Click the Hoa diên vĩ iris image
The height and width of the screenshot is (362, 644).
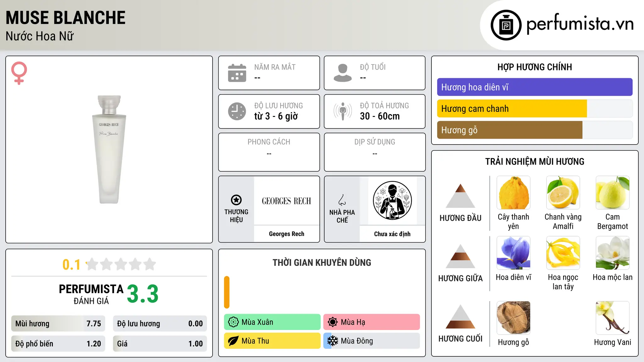coord(514,253)
